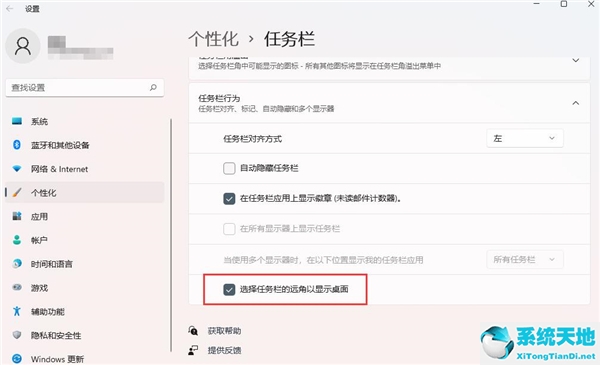Open 应用 settings category
The image size is (600, 365).
(x=85, y=216)
